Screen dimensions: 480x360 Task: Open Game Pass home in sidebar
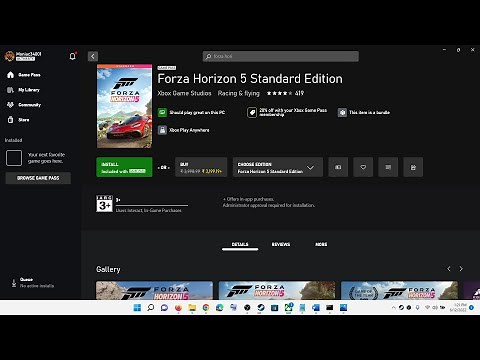pos(24,75)
